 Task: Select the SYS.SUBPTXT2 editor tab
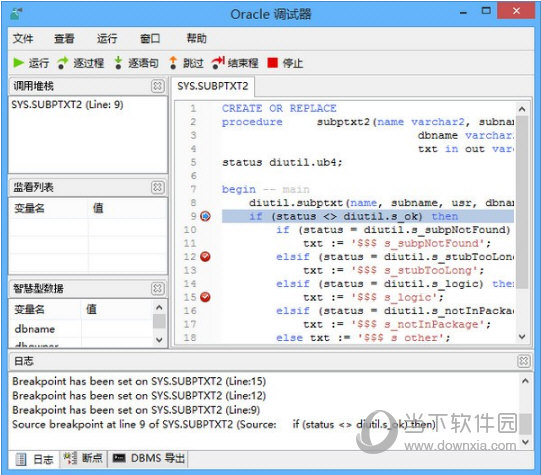[x=213, y=86]
